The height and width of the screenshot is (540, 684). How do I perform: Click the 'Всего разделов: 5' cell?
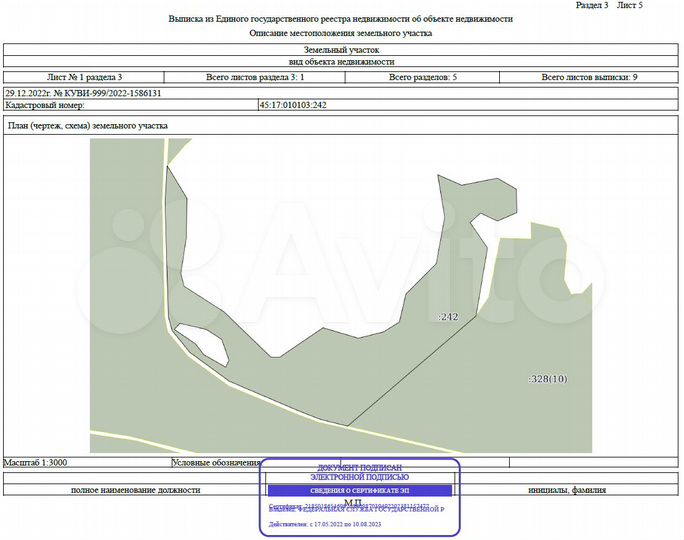coord(422,77)
